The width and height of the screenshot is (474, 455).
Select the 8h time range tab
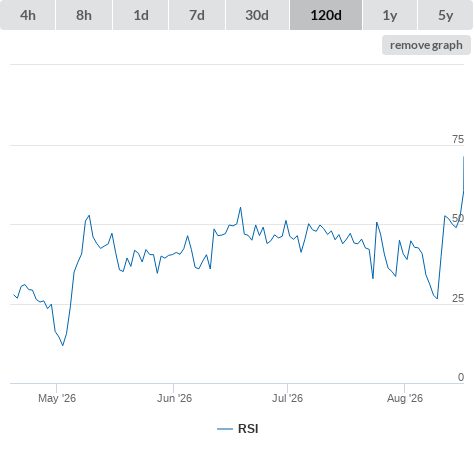click(x=84, y=15)
